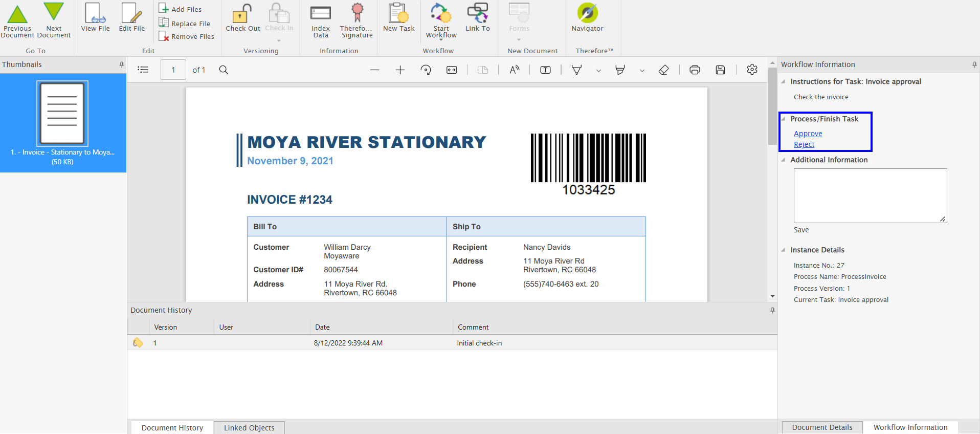Select the eraser tool in viewer toolbar

click(x=663, y=70)
